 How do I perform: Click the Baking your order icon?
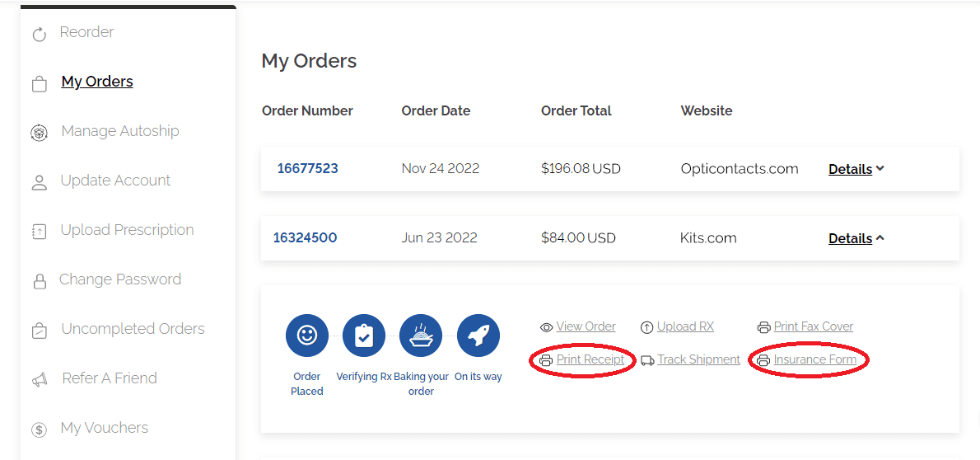(421, 336)
